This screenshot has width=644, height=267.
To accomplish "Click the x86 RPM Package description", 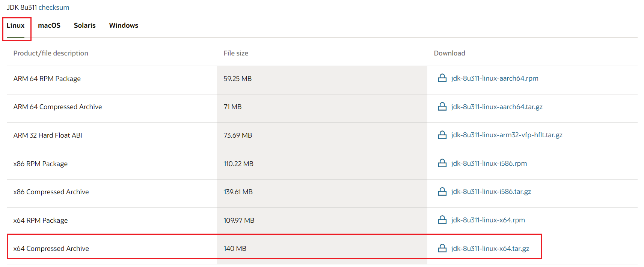I will point(41,164).
